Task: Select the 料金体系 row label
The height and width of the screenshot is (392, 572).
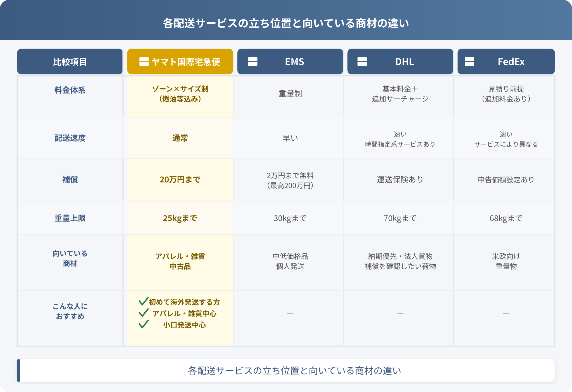Action: (70, 90)
